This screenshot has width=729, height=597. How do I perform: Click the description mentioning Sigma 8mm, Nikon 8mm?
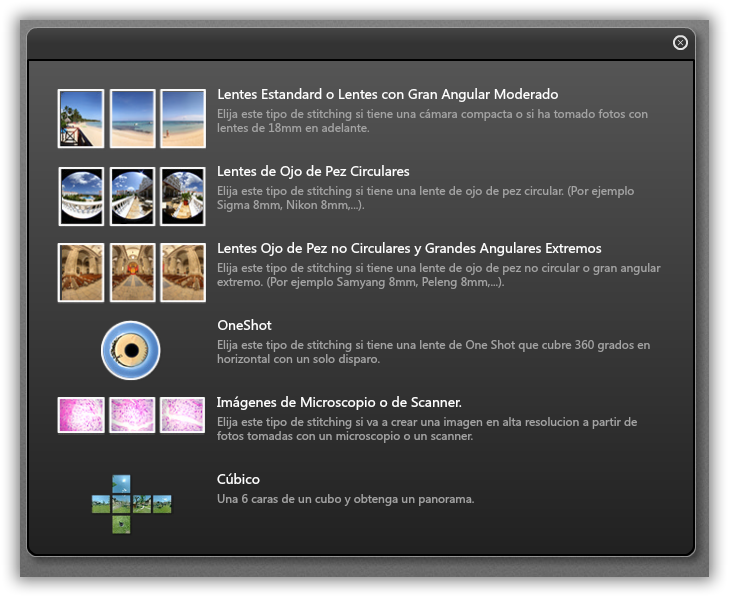pos(425,198)
